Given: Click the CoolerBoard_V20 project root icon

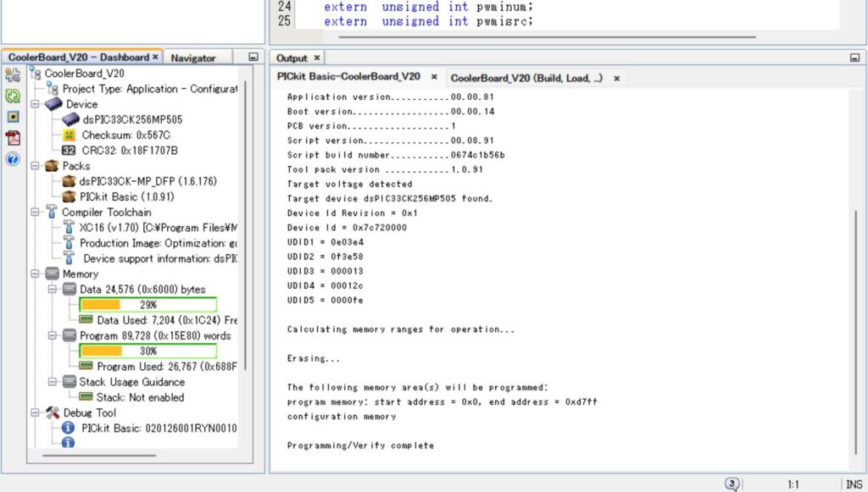Looking at the screenshot, I should point(36,73).
